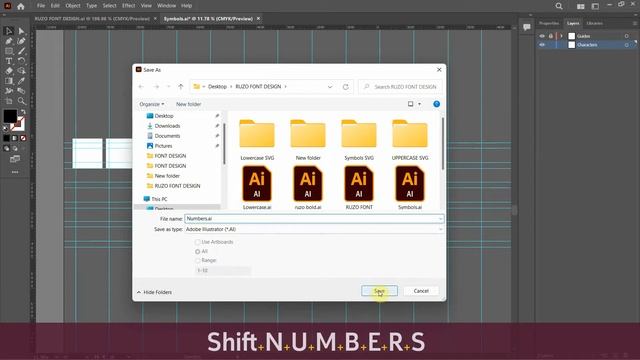Switch to the Properties tab

click(549, 23)
